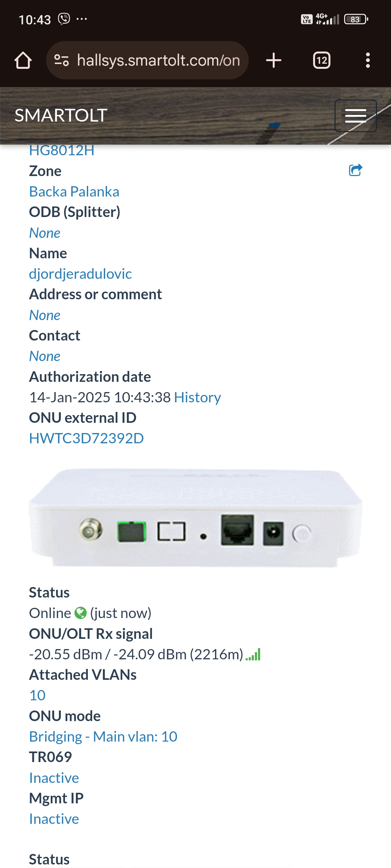The image size is (391, 868).
Task: Open attached VLAN 10
Action: [x=37, y=695]
